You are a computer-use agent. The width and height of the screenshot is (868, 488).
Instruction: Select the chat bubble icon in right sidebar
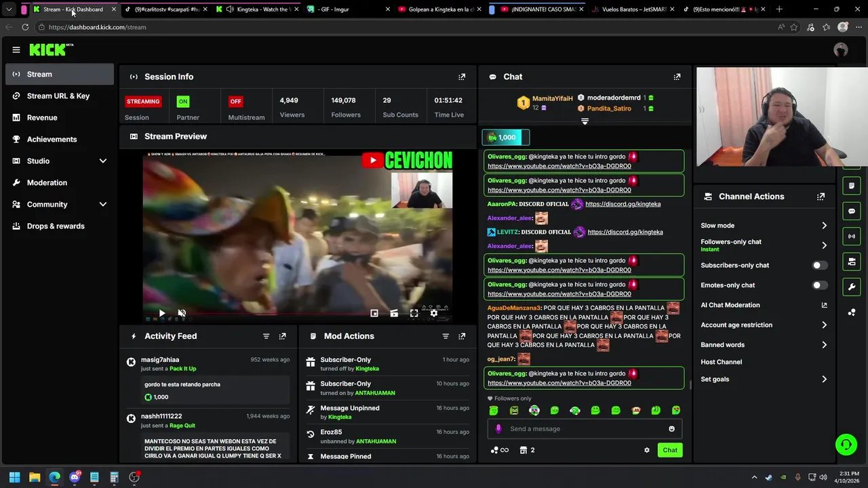(852, 211)
